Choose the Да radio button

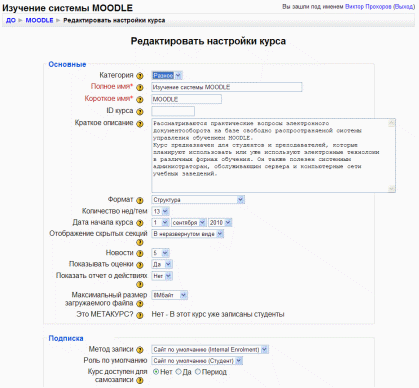pyautogui.click(x=178, y=372)
